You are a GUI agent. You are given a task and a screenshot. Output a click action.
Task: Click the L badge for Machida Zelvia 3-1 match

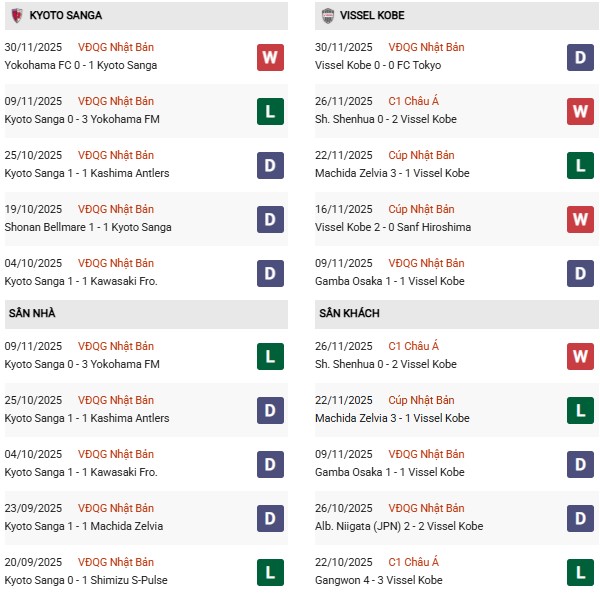click(581, 165)
